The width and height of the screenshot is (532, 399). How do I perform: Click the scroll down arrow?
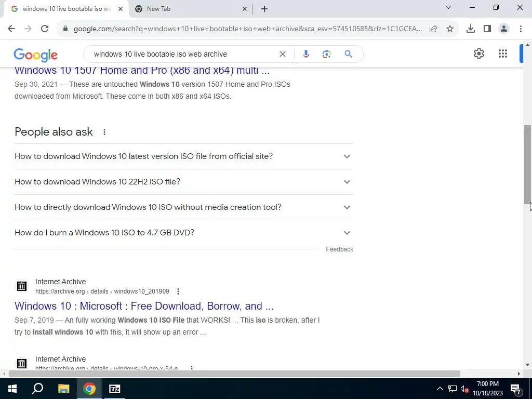[x=528, y=365]
